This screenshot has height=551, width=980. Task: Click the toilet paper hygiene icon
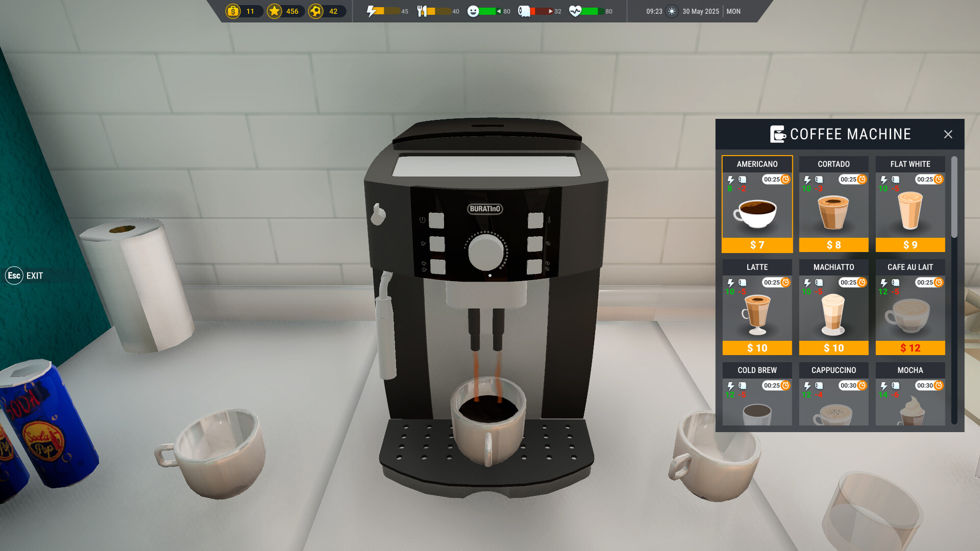[x=524, y=10]
